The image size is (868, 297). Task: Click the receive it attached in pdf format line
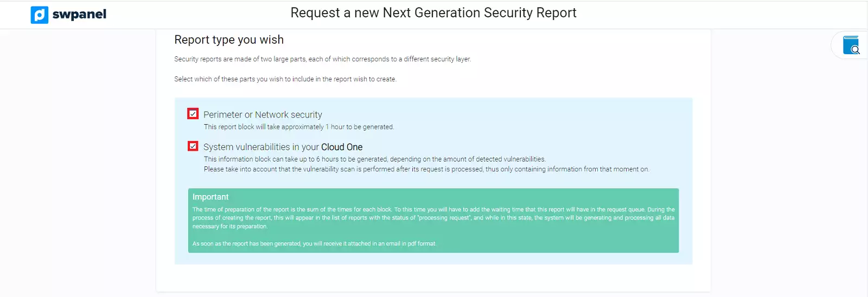pos(314,244)
